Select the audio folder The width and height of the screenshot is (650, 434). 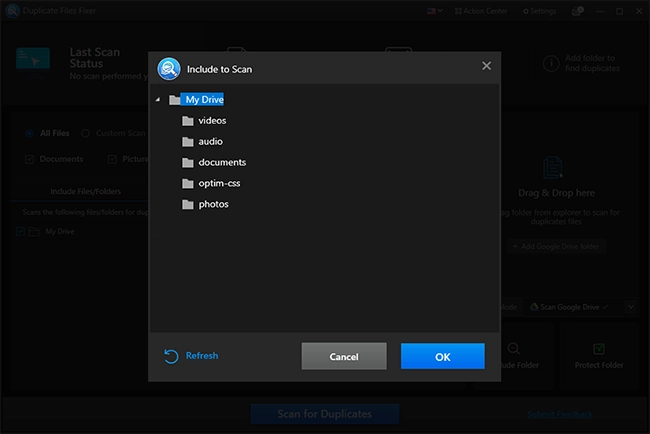(210, 141)
